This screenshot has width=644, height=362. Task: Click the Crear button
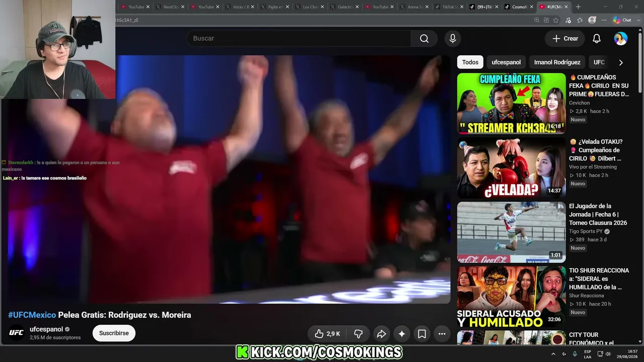point(565,39)
